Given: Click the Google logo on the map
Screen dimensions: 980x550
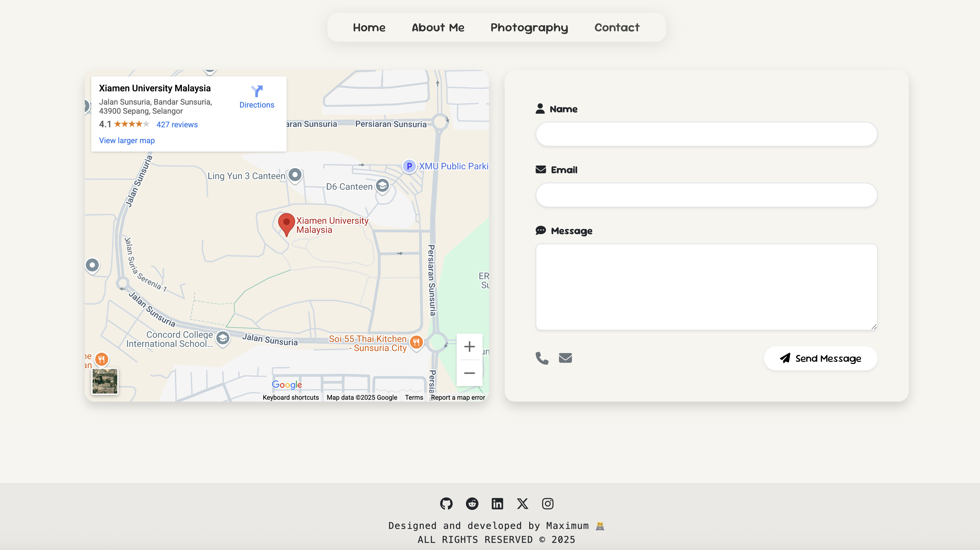Looking at the screenshot, I should tap(287, 385).
